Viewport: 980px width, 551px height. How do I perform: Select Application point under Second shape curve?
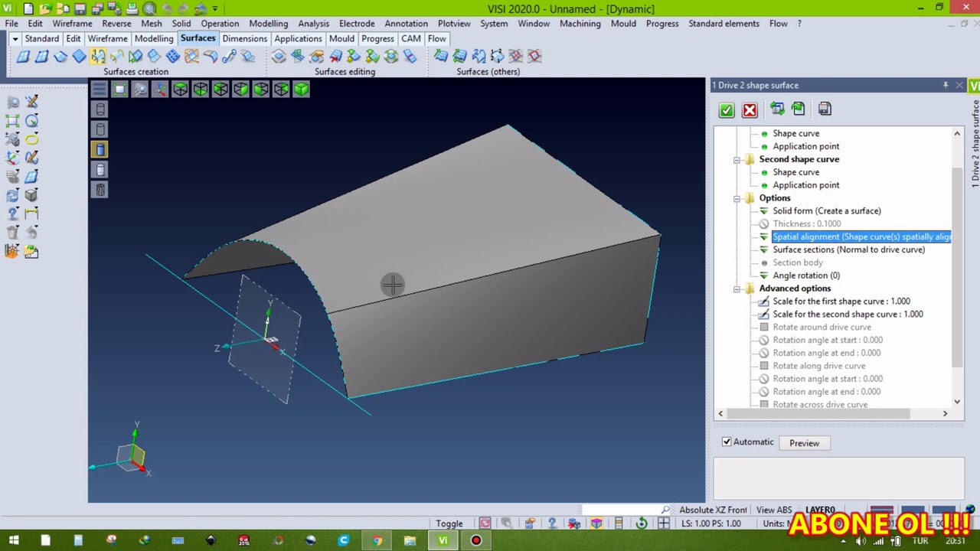pyautogui.click(x=805, y=185)
